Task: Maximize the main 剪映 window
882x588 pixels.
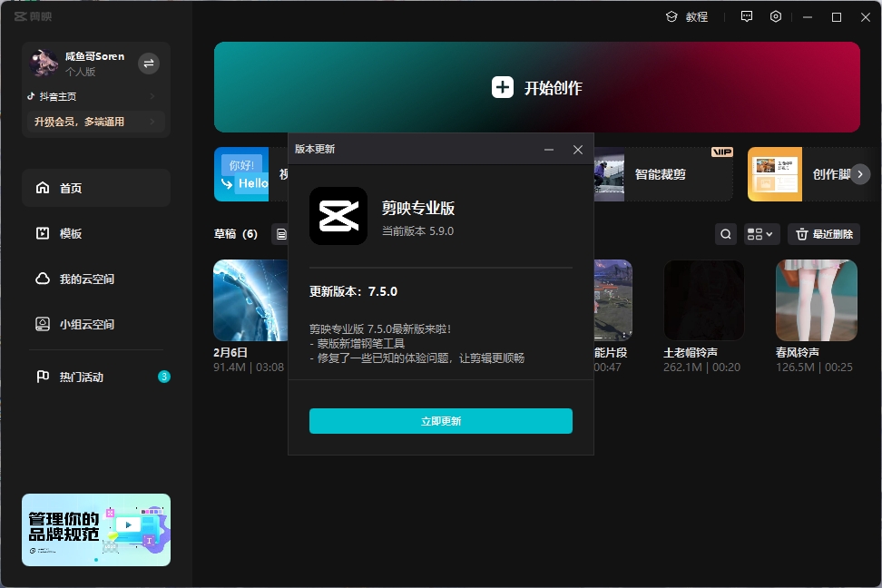Action: point(837,17)
